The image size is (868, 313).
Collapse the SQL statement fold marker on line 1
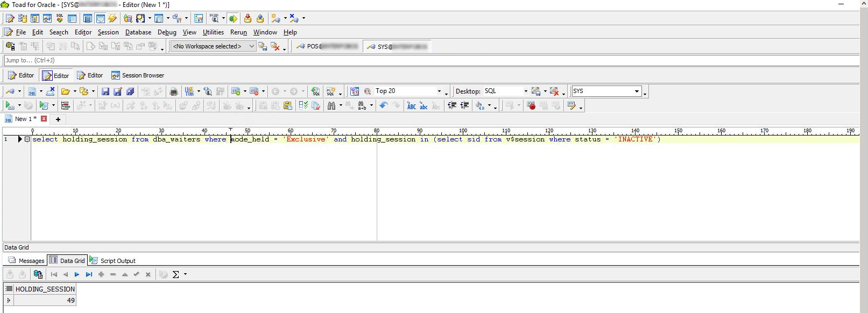pyautogui.click(x=27, y=139)
